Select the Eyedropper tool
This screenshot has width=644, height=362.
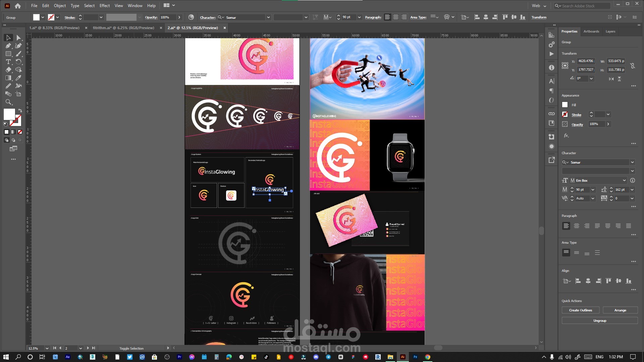(x=18, y=78)
